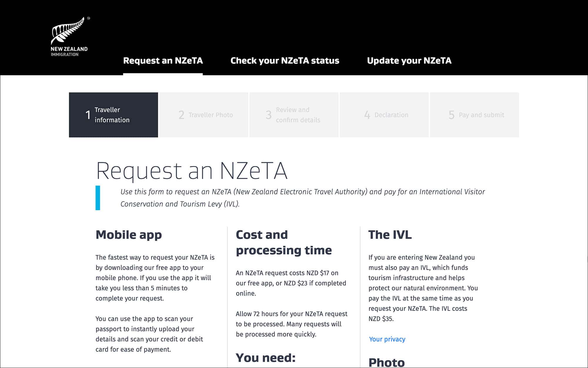Click the Mobile app section heading
The image size is (588, 368).
point(129,235)
